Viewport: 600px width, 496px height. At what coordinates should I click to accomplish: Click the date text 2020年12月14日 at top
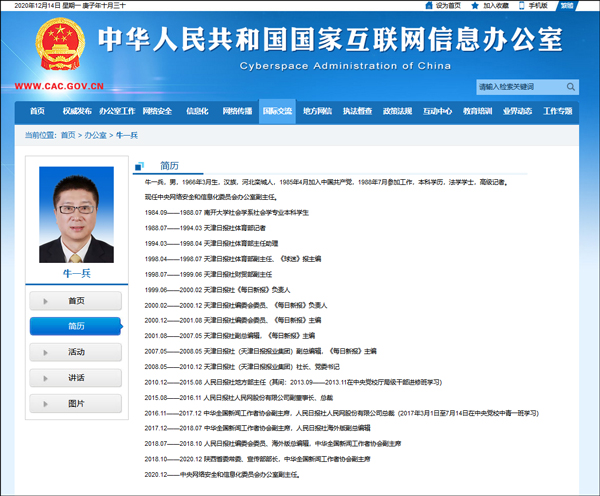click(38, 5)
